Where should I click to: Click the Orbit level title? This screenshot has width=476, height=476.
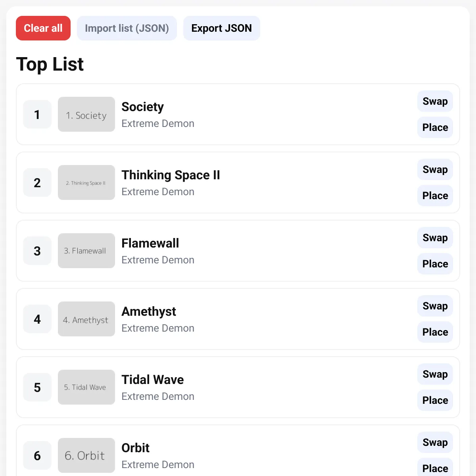click(136, 448)
